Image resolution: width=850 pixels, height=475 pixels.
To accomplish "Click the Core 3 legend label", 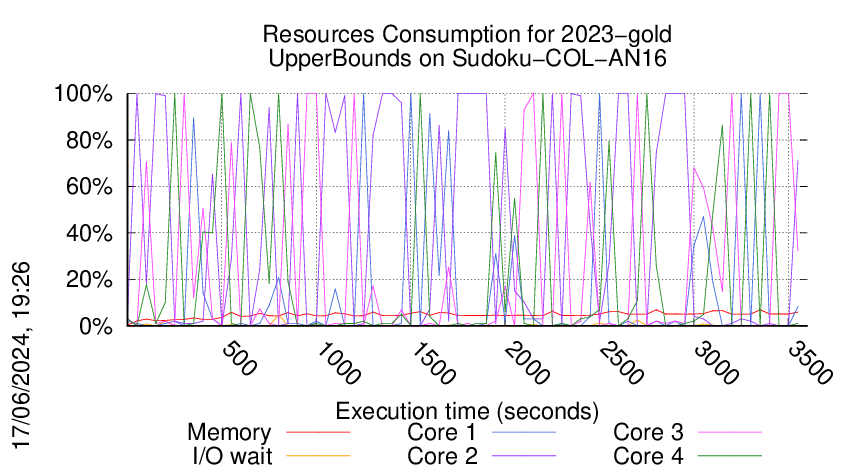I will (x=648, y=433).
